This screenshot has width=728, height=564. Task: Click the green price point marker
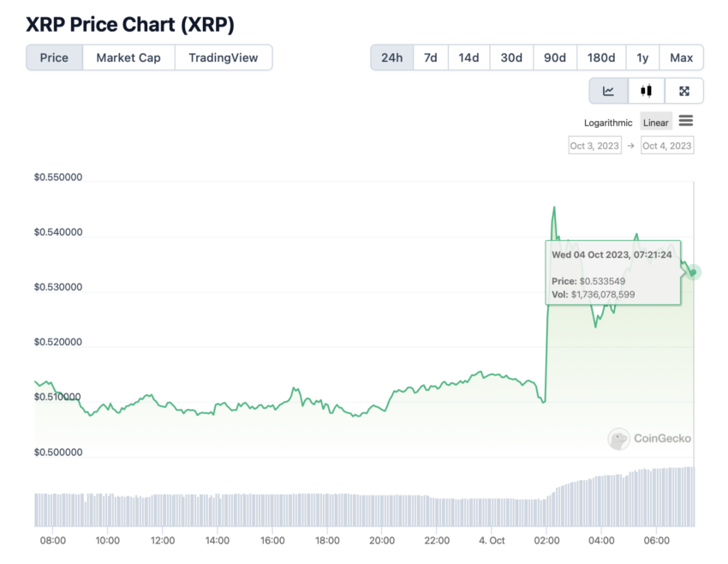[x=693, y=273]
